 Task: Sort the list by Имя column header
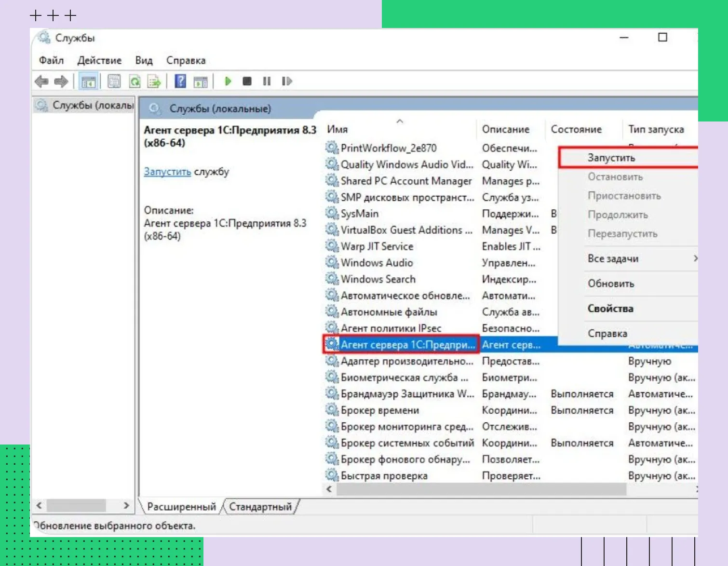point(337,129)
